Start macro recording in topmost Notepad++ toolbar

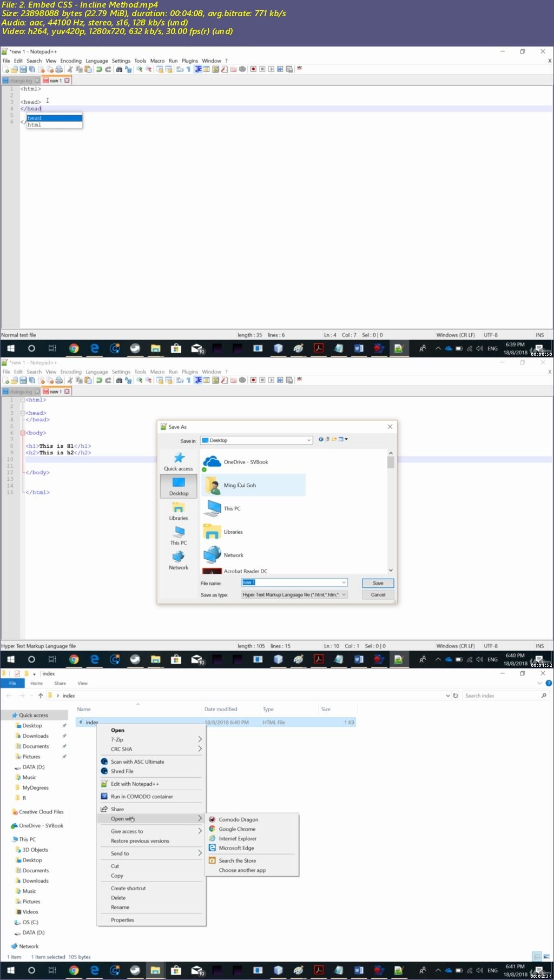(x=253, y=69)
